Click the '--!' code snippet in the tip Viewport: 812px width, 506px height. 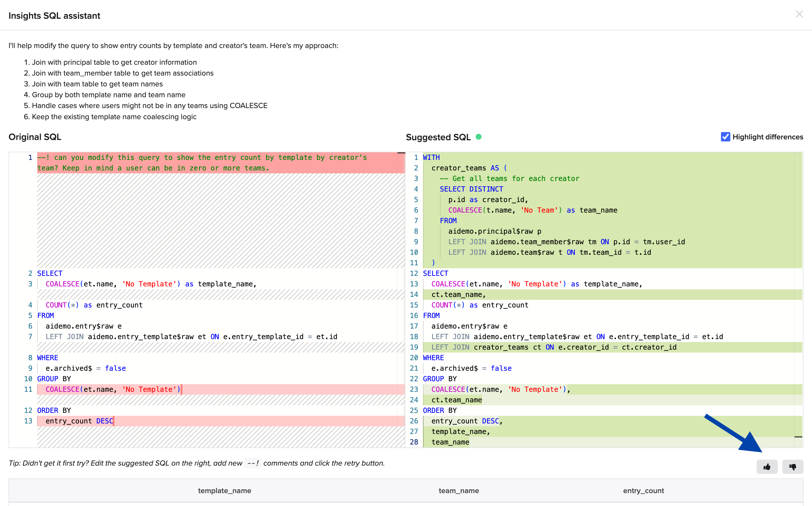(x=253, y=463)
